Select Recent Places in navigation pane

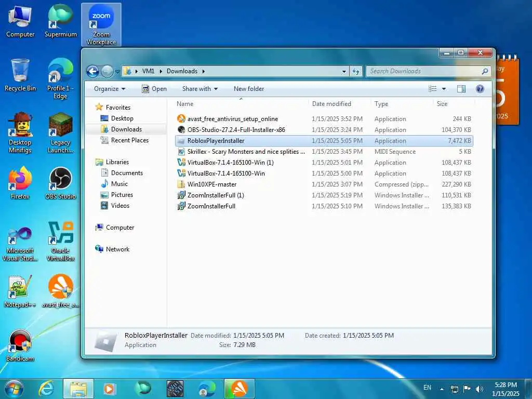pos(129,140)
